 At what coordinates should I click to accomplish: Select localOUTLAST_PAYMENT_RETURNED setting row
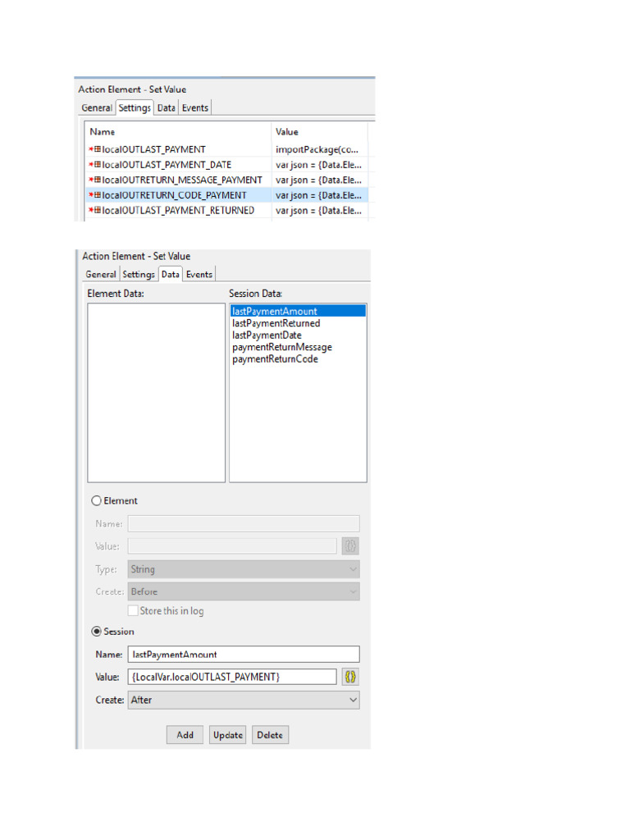(x=227, y=211)
